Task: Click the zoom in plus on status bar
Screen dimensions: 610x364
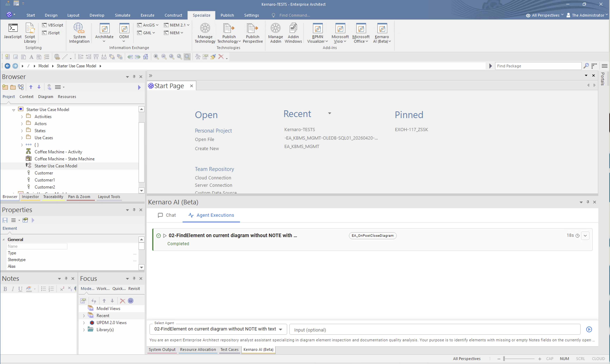Action: pyautogui.click(x=540, y=359)
